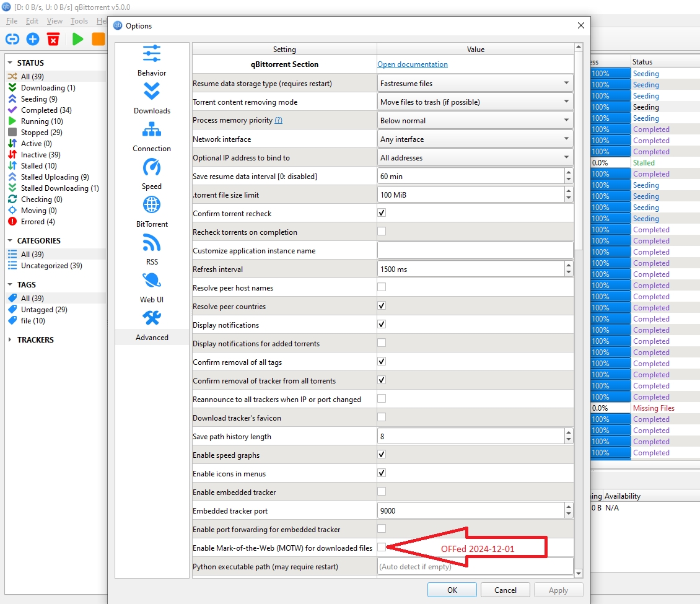Open Resume data storage type dropdown

pyautogui.click(x=476, y=84)
